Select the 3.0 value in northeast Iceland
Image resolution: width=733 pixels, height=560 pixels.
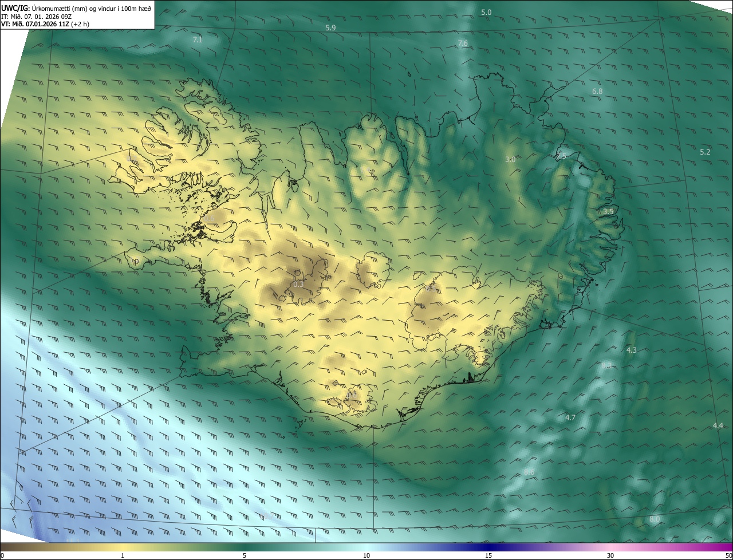(510, 160)
